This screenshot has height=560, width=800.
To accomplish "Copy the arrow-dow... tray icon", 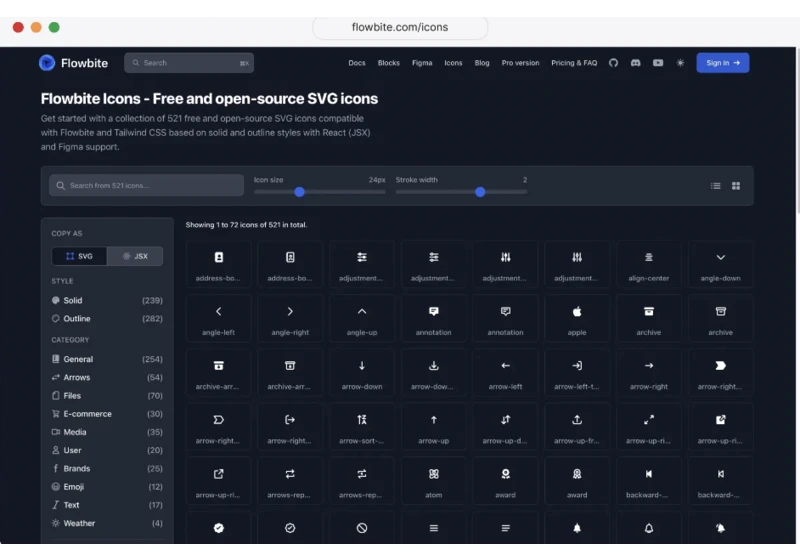I will point(434,373).
